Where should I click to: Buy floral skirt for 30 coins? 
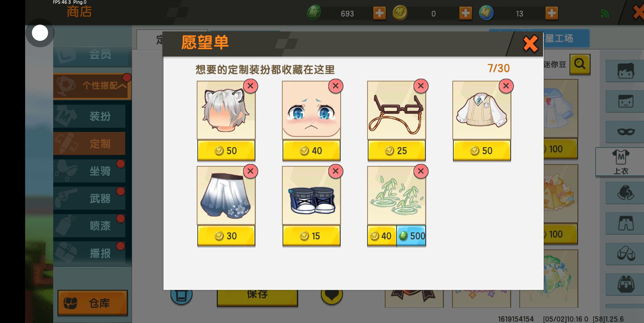click(226, 236)
